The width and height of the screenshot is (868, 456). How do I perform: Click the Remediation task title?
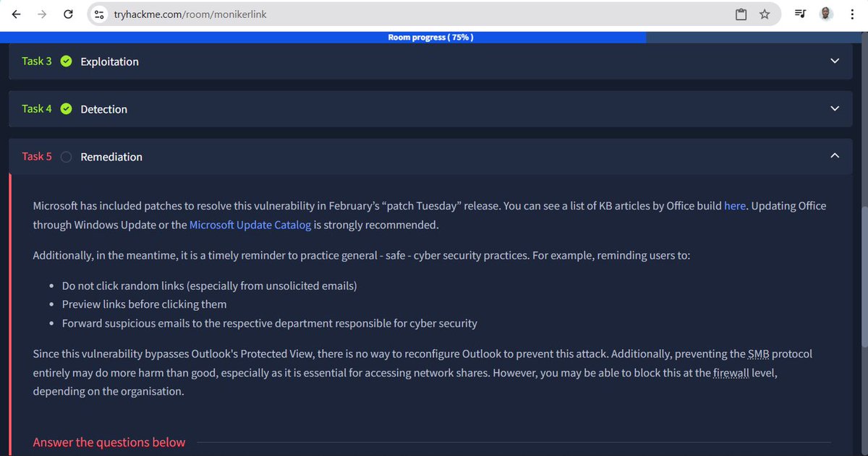click(x=111, y=157)
